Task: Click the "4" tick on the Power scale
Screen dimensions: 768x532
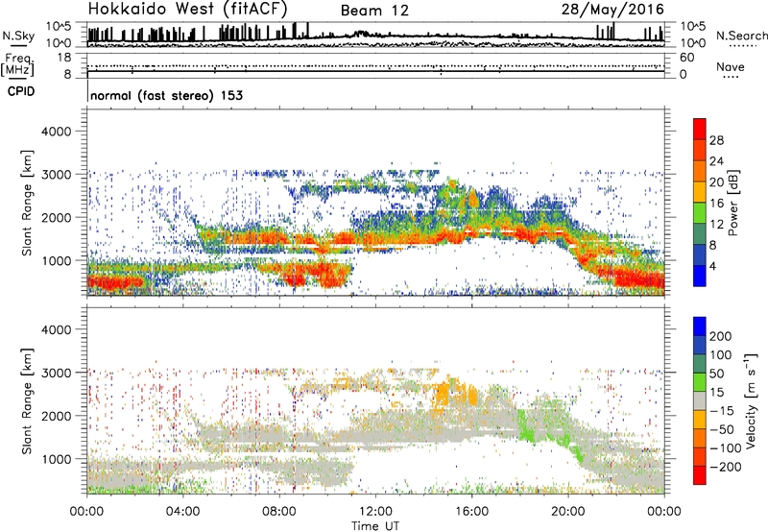Action: pos(713,266)
